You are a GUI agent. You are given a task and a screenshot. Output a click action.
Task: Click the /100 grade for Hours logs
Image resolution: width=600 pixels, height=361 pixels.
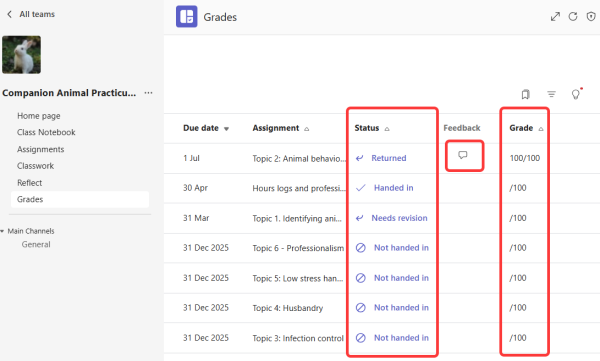coord(518,188)
